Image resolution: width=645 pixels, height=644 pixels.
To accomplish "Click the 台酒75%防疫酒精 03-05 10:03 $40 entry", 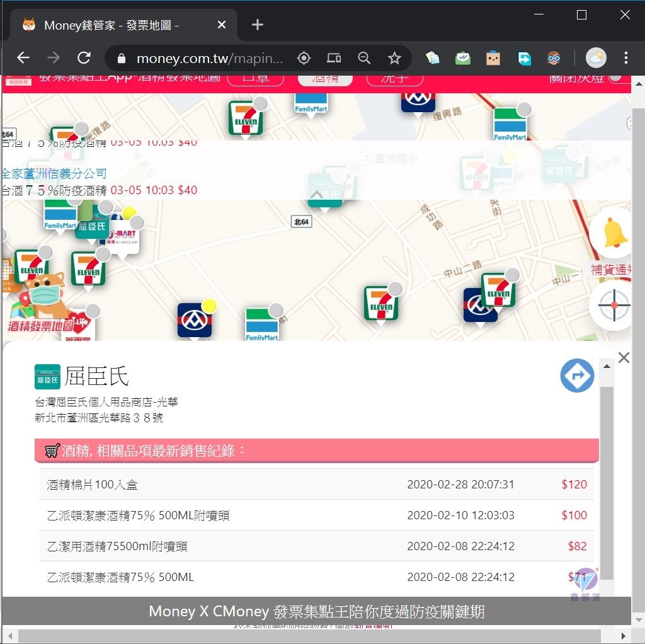I will [x=99, y=190].
